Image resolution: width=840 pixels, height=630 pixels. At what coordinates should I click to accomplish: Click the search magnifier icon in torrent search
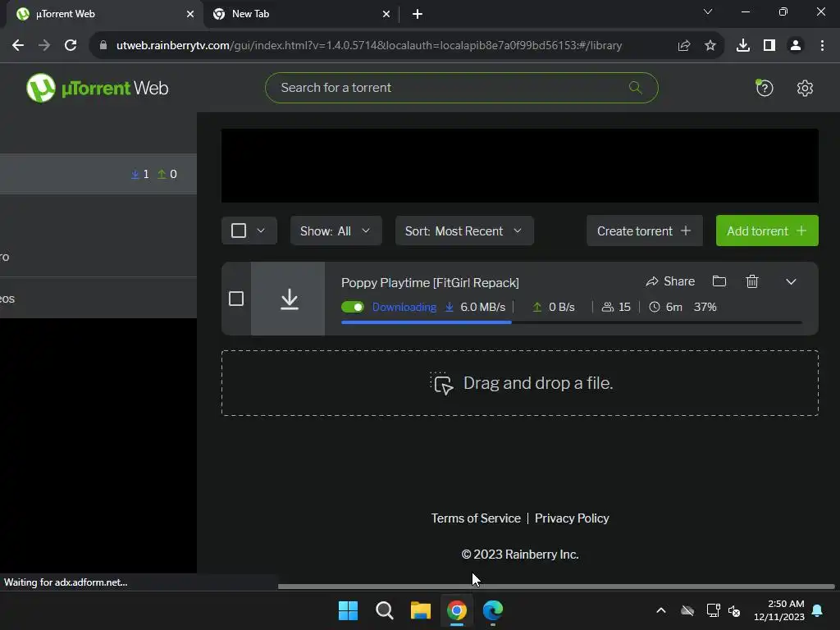(636, 87)
